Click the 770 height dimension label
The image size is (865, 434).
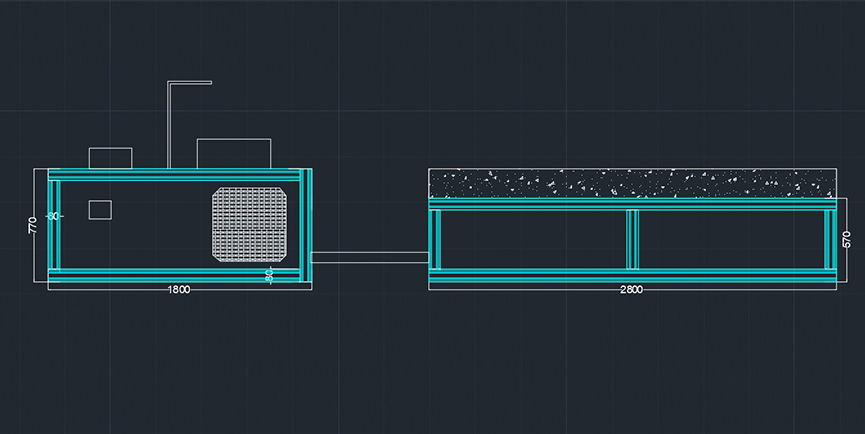[33, 225]
